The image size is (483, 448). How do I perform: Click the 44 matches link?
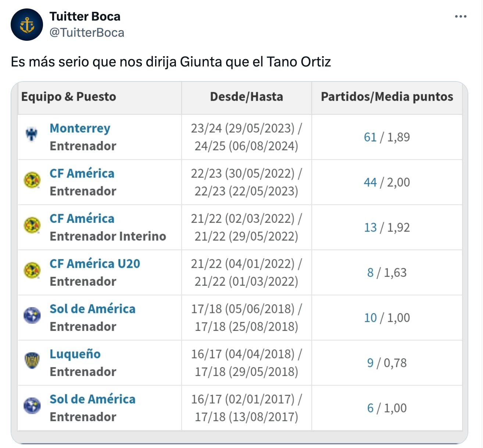click(370, 182)
